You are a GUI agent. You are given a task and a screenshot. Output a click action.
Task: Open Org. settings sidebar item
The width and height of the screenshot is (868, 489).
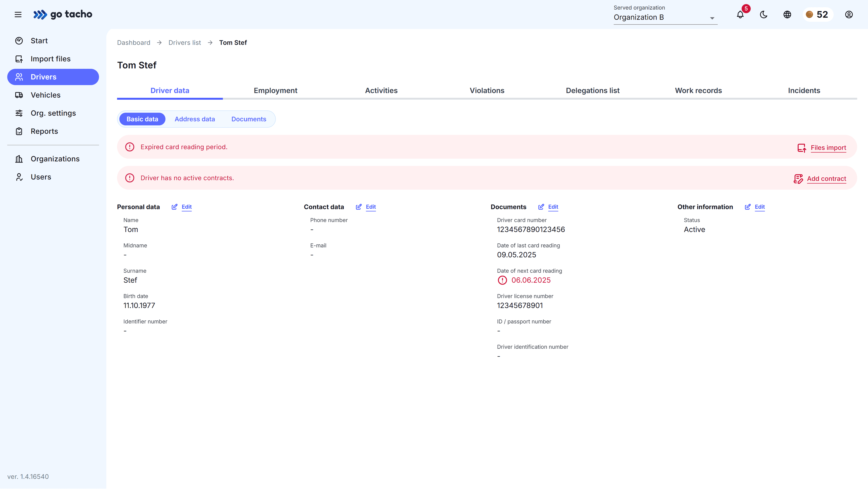tap(53, 113)
